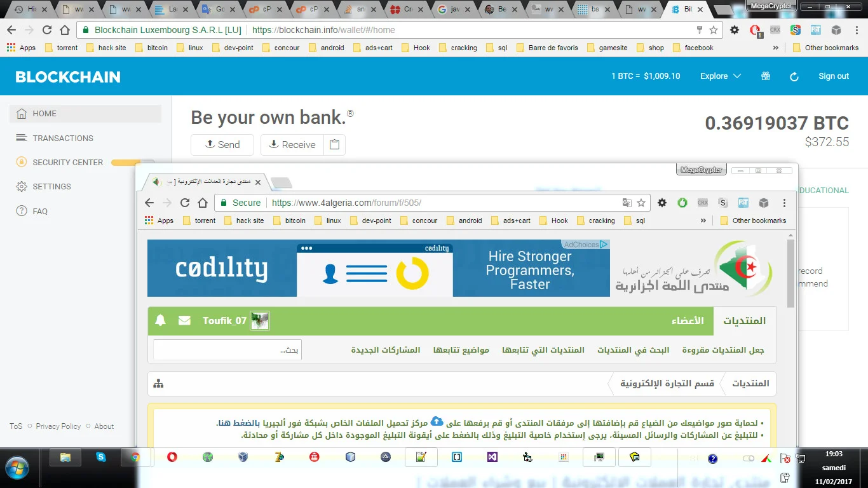Image resolution: width=868 pixels, height=488 pixels.
Task: Click the clipboard icon beside Receive
Action: [x=335, y=145]
